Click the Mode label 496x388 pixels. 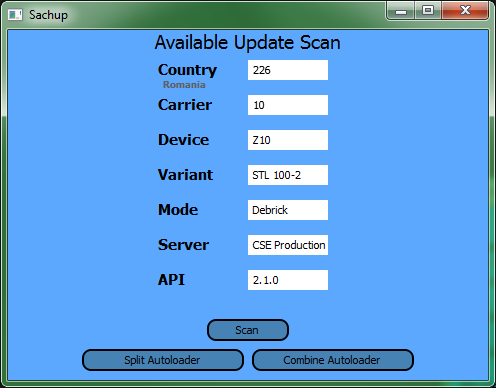[178, 210]
